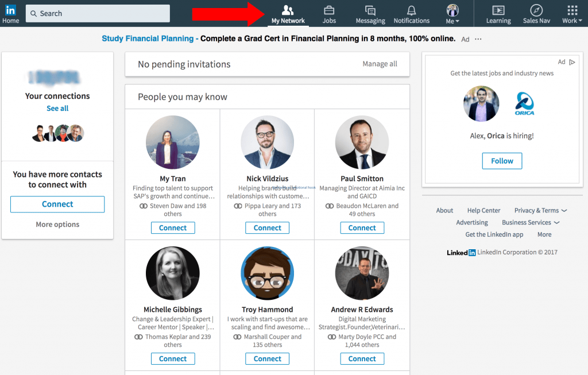Open the ellipsis menu beside the ad
The height and width of the screenshot is (375, 588).
pos(479,39)
